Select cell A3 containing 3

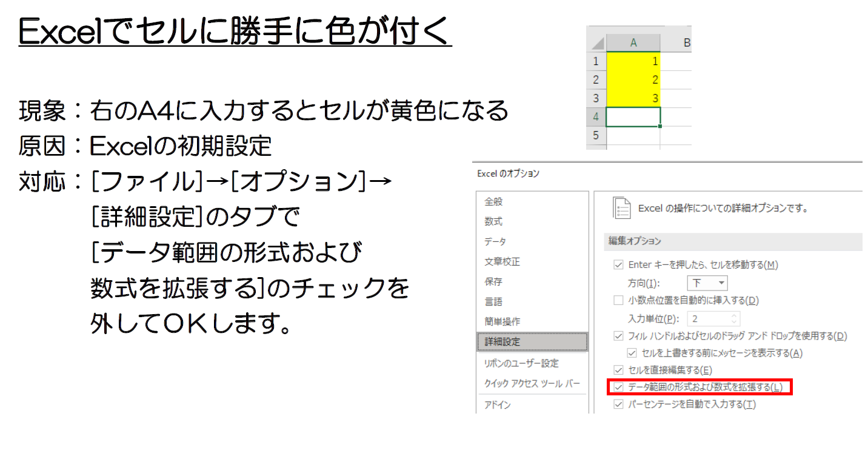(633, 98)
